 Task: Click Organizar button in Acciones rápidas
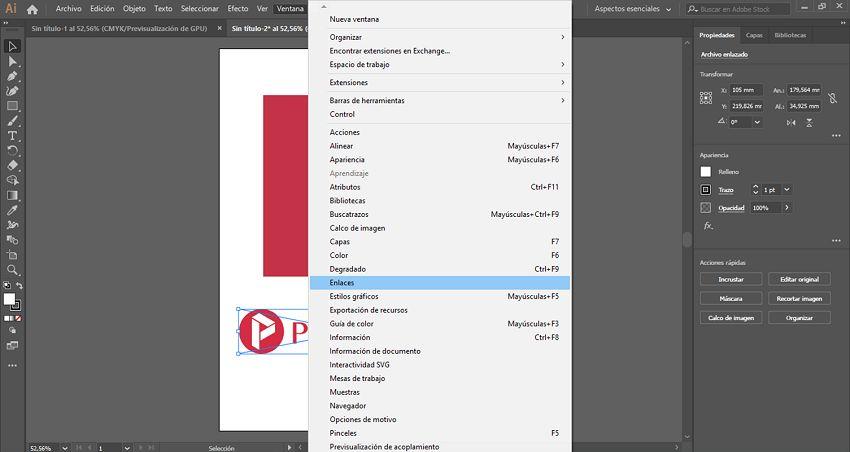point(799,318)
